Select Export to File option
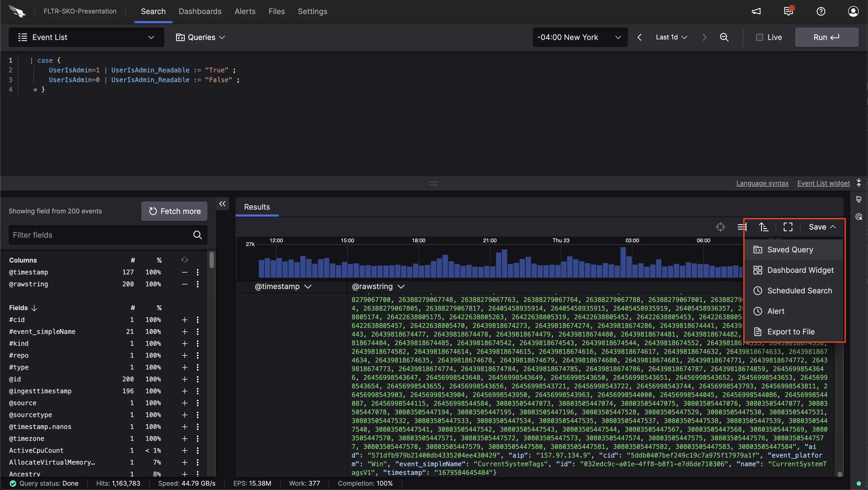The width and height of the screenshot is (868, 490). 793,332
